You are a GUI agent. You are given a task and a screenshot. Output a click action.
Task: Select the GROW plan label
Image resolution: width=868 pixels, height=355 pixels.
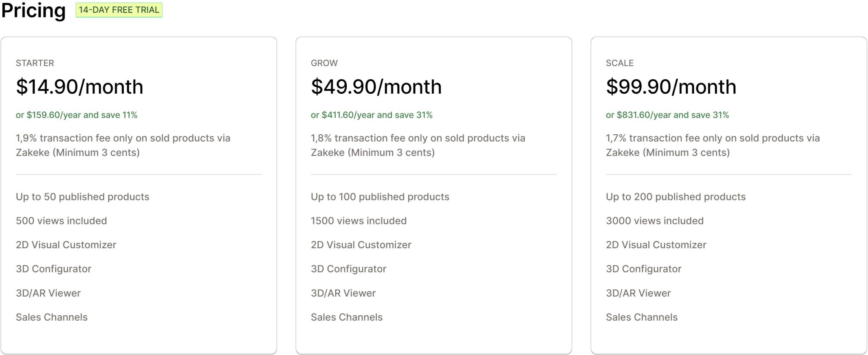coord(324,63)
